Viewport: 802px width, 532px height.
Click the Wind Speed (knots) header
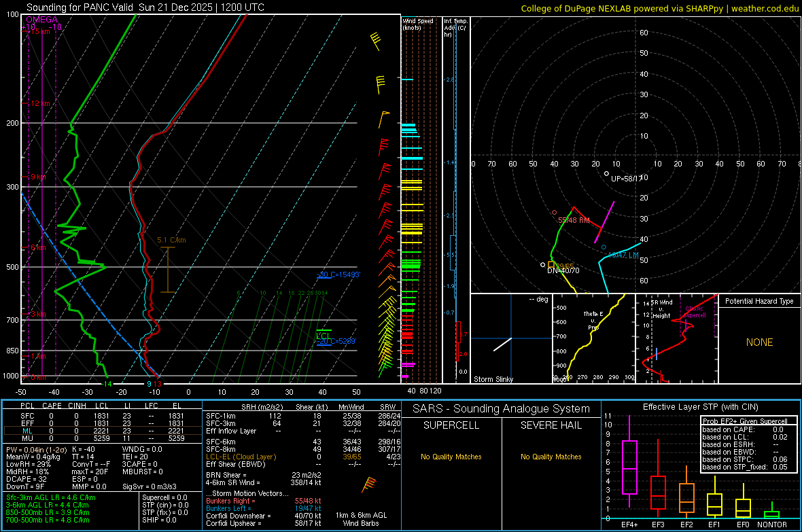[418, 24]
